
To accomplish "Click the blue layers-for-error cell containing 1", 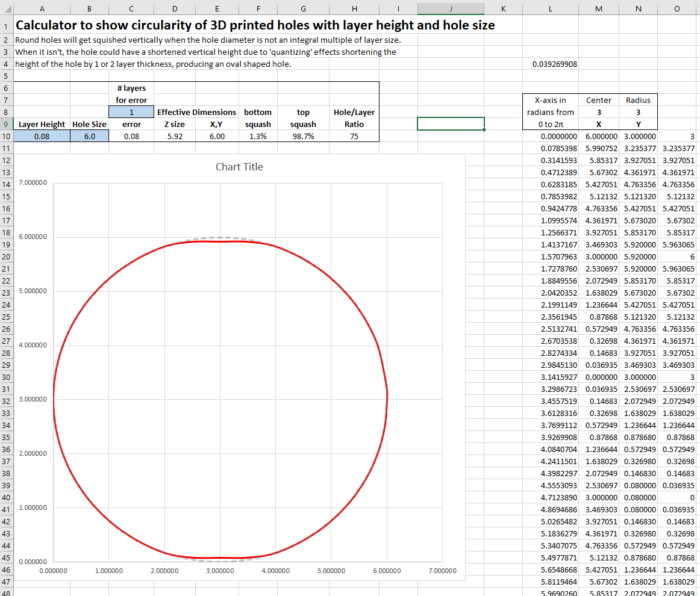I will click(x=131, y=112).
